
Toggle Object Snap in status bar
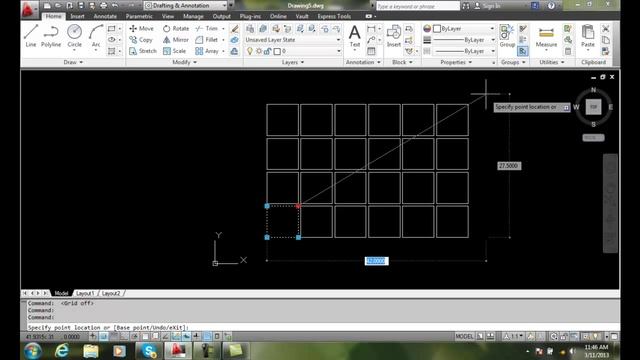[145, 336]
